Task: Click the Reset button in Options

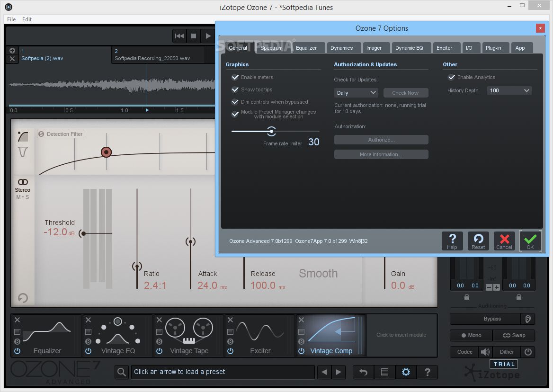Action: point(478,241)
